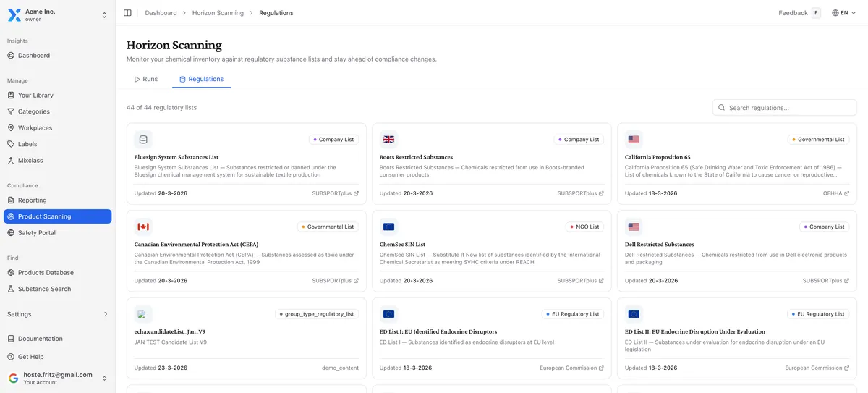The width and height of the screenshot is (868, 393).
Task: Open Mixclass in the sidebar
Action: (58, 160)
